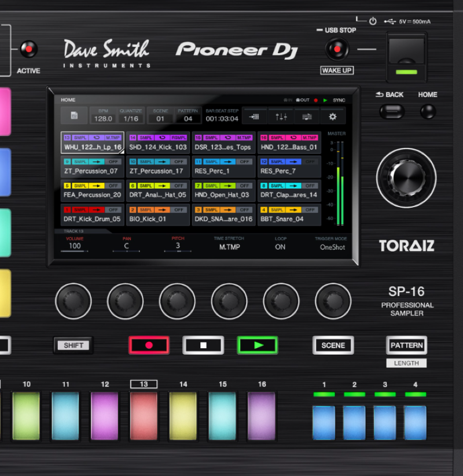
Task: Click one-shot arrow on track 9
Action: pos(96,162)
